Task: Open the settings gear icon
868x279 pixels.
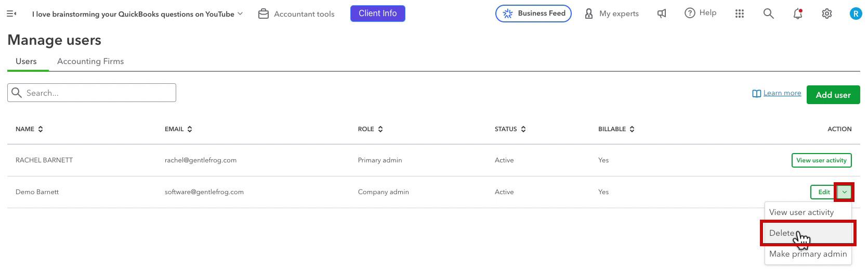Action: 827,14
